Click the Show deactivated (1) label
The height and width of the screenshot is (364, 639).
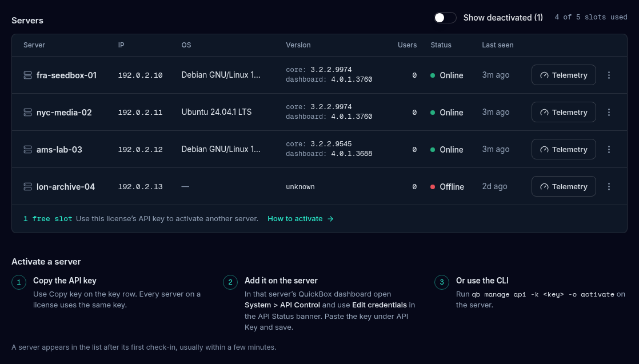click(503, 18)
